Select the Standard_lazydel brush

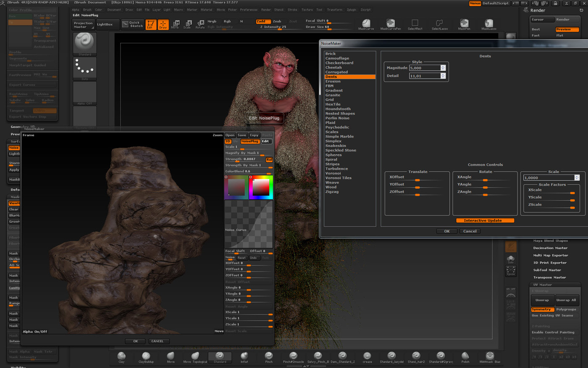tap(391, 357)
